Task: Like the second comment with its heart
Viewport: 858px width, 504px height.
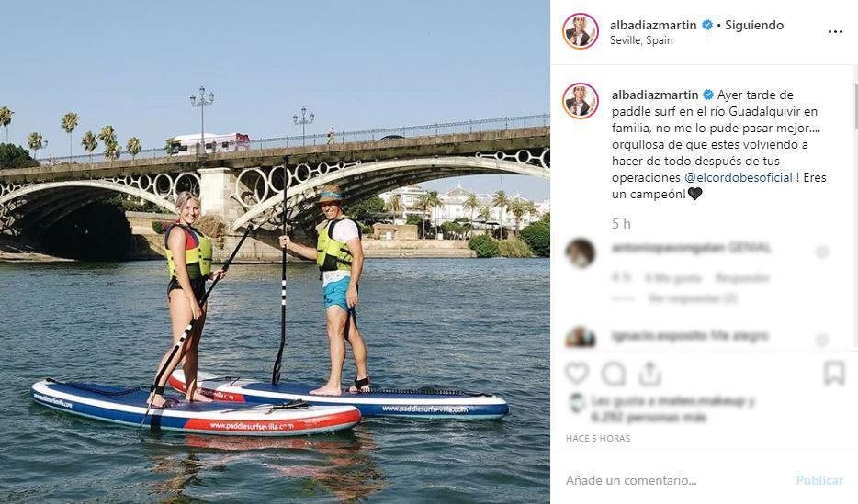Action: pos(822,340)
